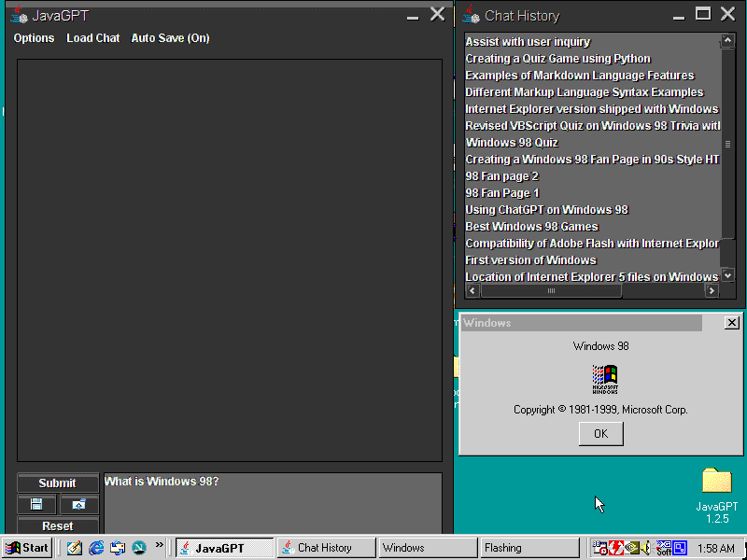
Task: Click the import chat icon beside the save icon
Action: pyautogui.click(x=79, y=504)
